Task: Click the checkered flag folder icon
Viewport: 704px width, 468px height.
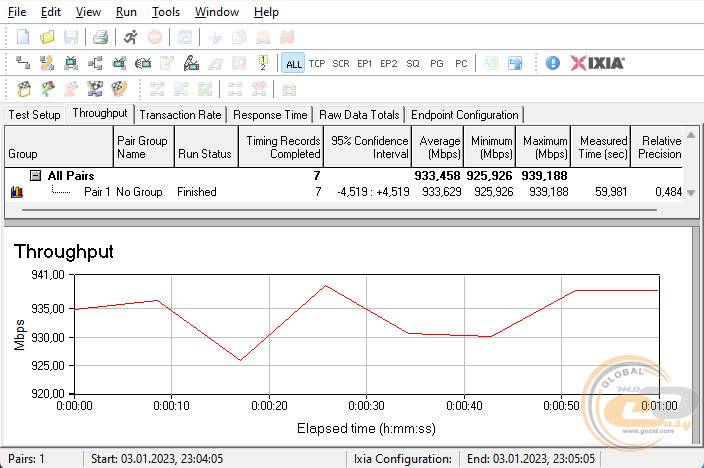Action: 23,89
